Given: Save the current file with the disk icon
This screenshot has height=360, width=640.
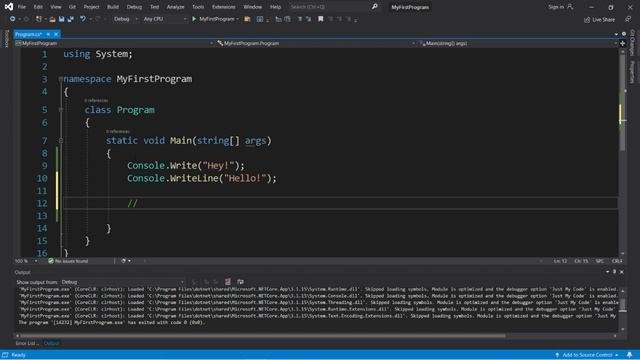Looking at the screenshot, I should 61,19.
